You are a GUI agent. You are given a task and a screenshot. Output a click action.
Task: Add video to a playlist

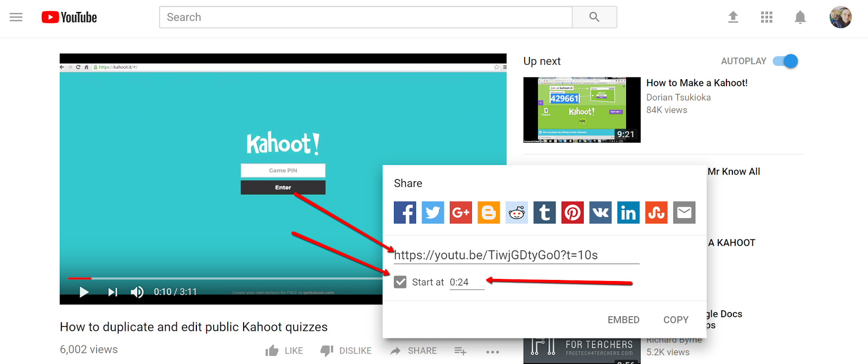(460, 351)
